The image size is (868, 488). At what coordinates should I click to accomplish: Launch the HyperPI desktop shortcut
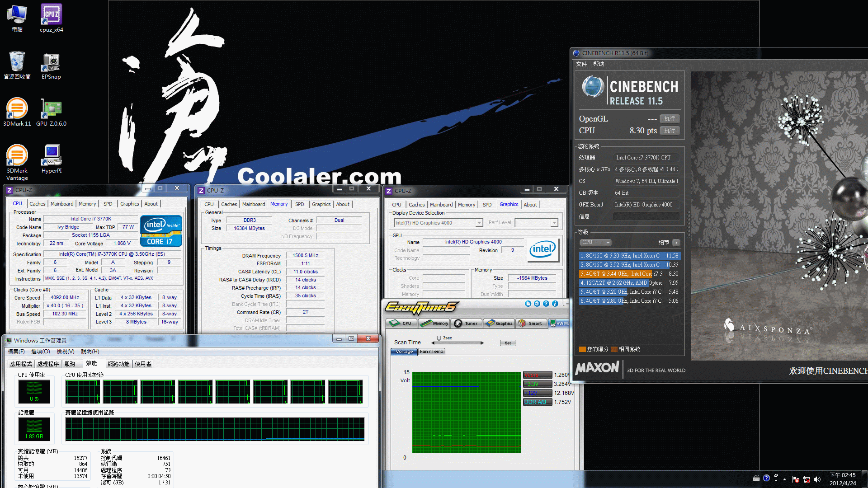[x=51, y=159]
